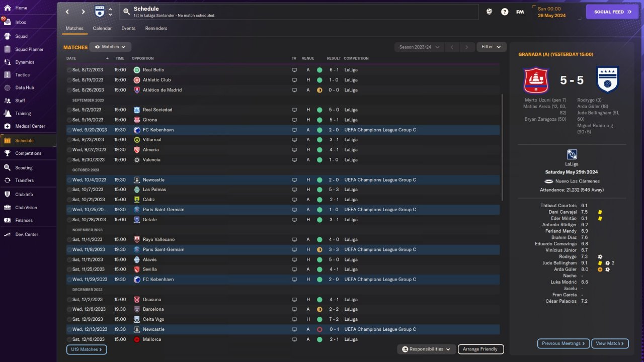Open U19 Matches
The image size is (644, 362).
tap(87, 349)
